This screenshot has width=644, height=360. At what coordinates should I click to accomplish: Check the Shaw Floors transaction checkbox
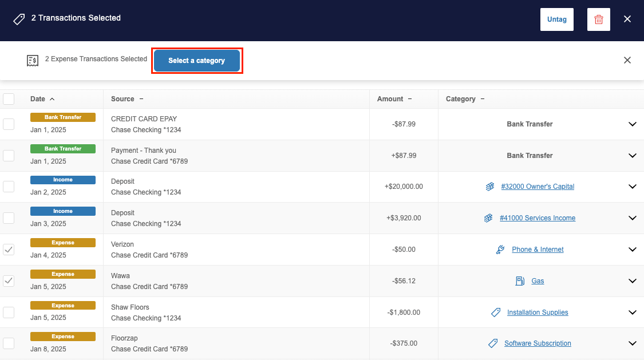coord(9,312)
